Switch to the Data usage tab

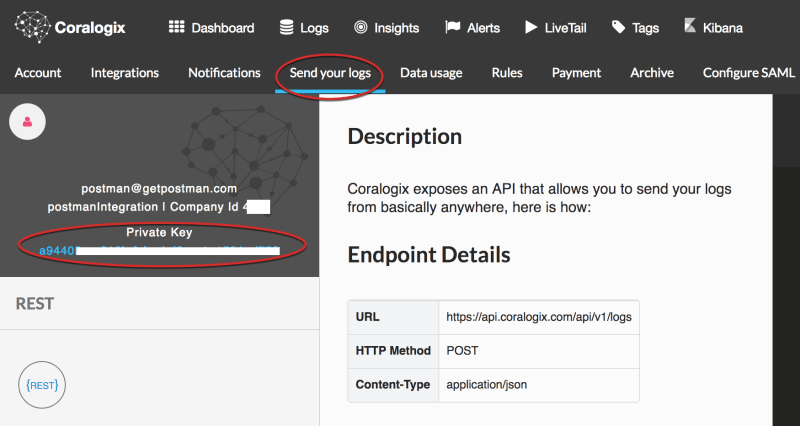point(431,73)
